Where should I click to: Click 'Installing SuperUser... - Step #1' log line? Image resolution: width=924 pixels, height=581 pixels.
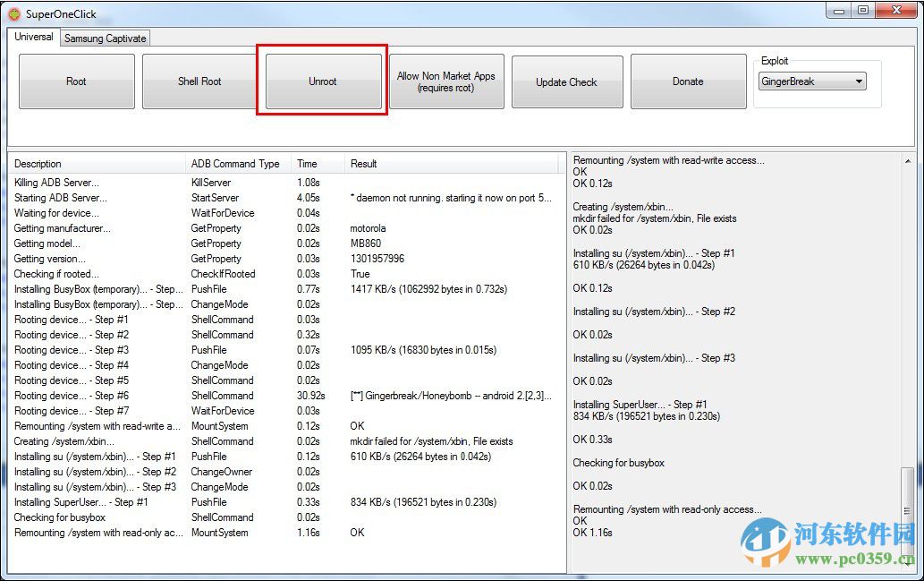pyautogui.click(x=640, y=404)
